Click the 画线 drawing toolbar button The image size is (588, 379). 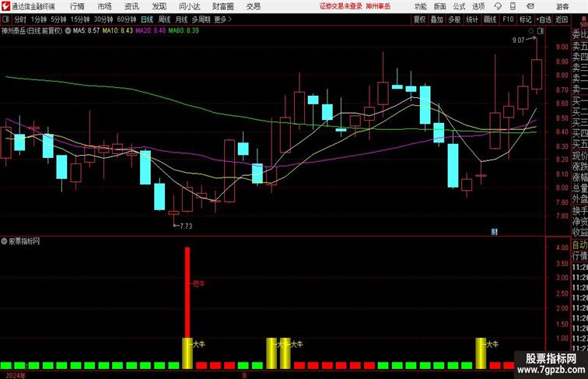click(x=490, y=19)
